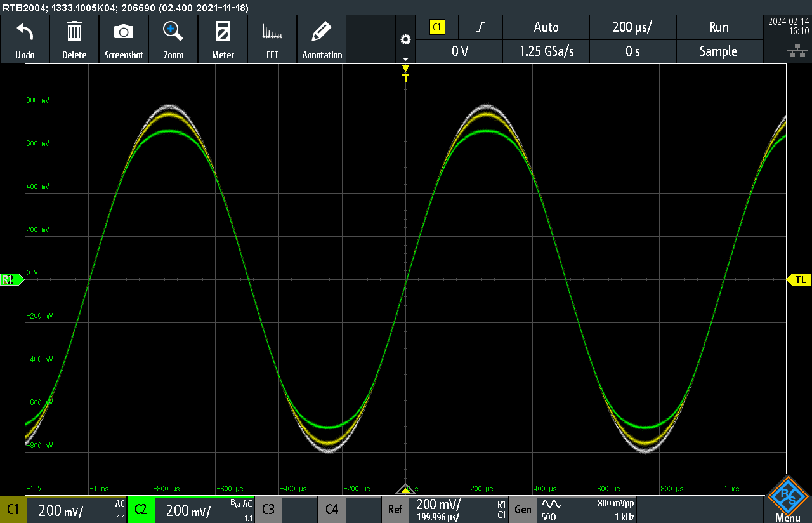Screen dimensions: 812x523
Task: Enable channel C3
Action: point(268,510)
